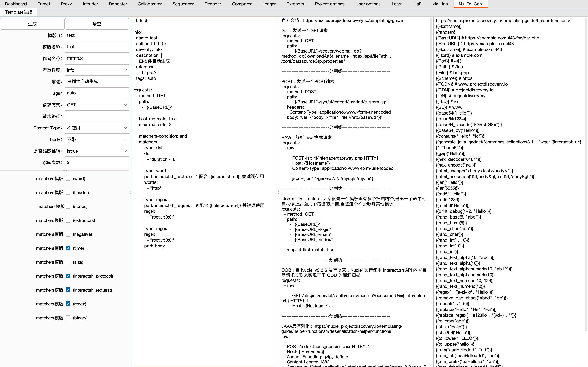Click the examples panel vertical scrollbar
Screen dimensions: 588x367
pos(431,90)
